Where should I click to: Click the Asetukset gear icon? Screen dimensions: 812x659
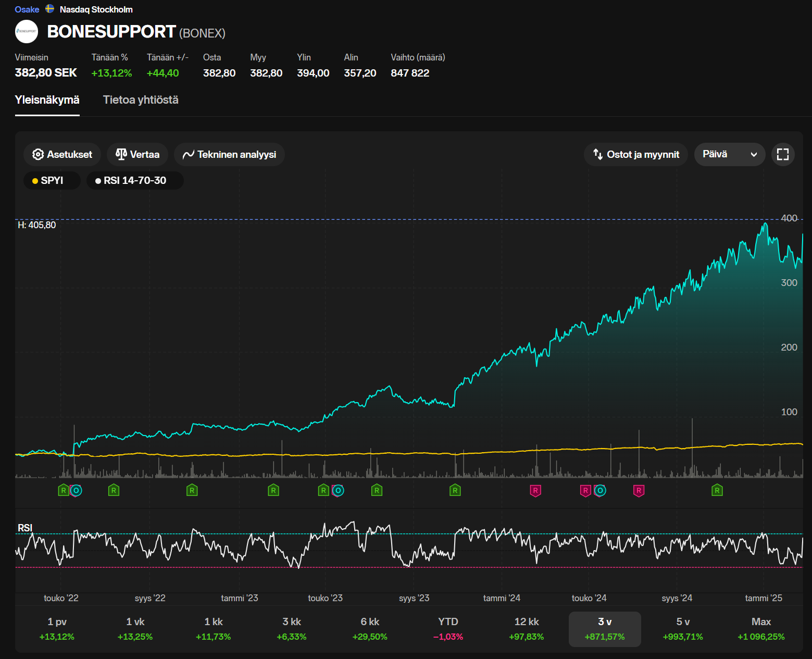tap(38, 155)
